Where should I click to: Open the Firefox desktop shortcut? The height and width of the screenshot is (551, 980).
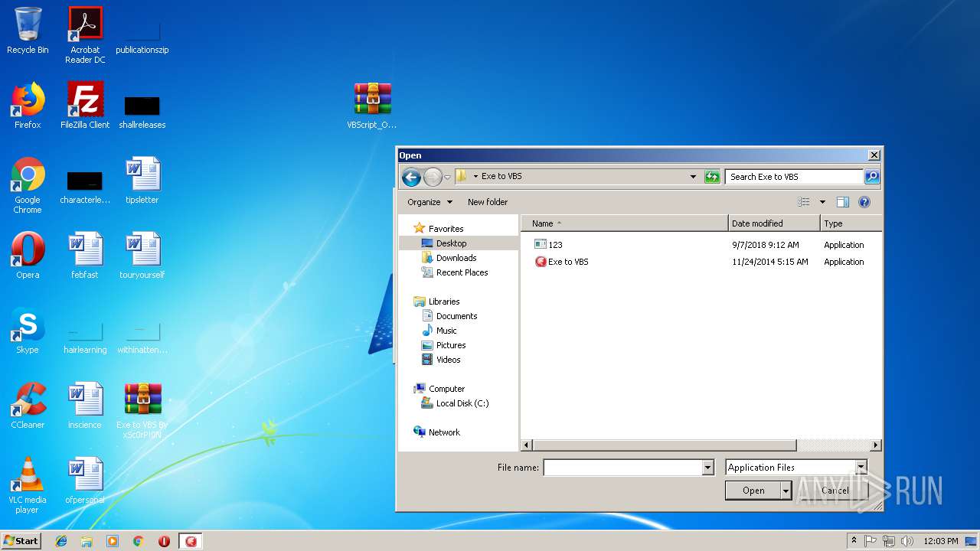point(28,106)
